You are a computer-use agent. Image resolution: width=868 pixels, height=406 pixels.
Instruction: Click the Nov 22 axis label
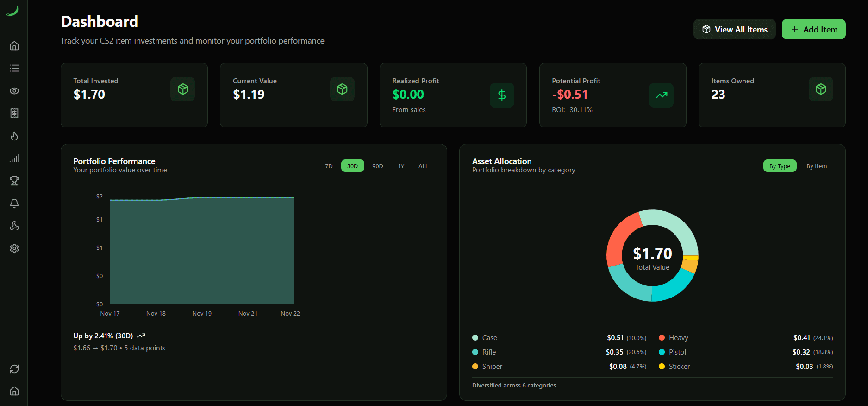(290, 314)
